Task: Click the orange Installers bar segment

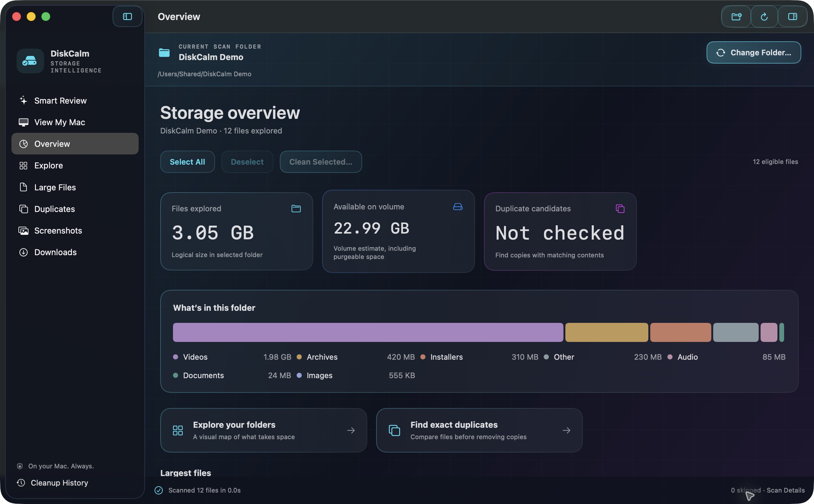Action: point(680,332)
